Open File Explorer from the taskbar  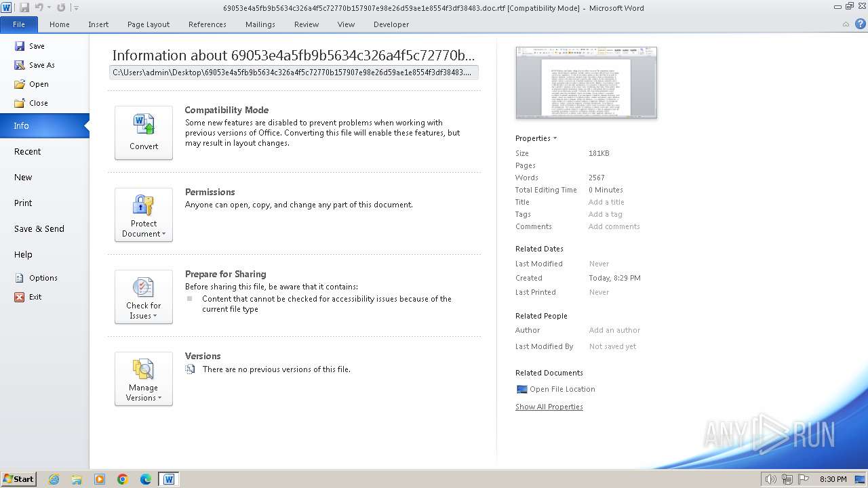77,479
